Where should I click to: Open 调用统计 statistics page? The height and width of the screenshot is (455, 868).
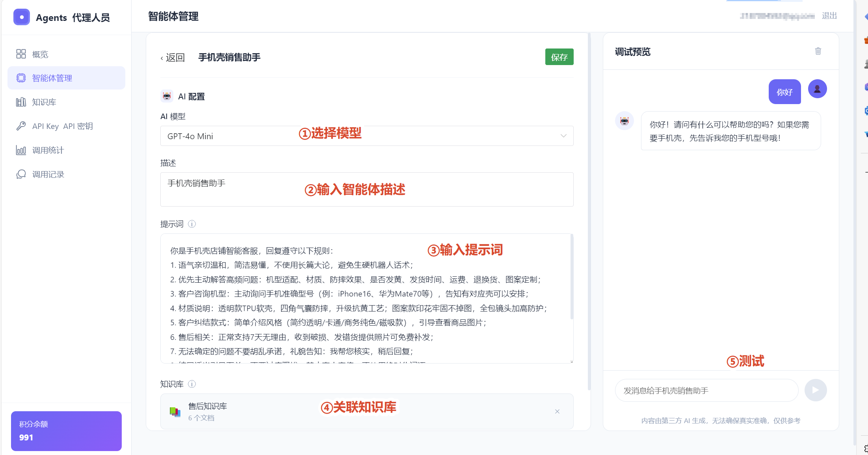click(x=66, y=150)
